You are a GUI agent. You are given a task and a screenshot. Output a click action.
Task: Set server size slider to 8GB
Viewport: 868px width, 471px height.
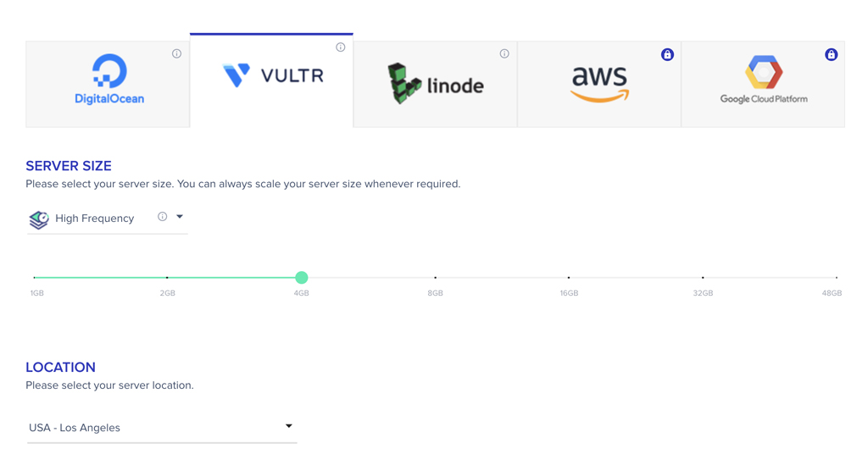tap(435, 277)
